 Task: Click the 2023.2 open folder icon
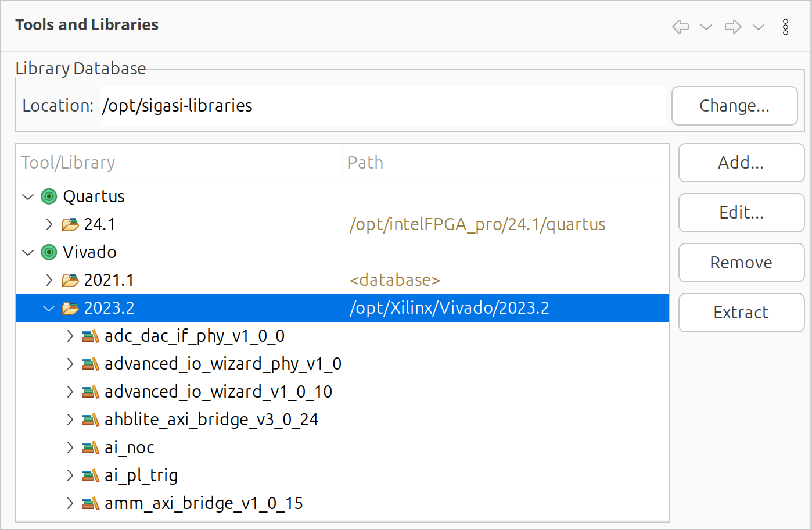pyautogui.click(x=70, y=308)
